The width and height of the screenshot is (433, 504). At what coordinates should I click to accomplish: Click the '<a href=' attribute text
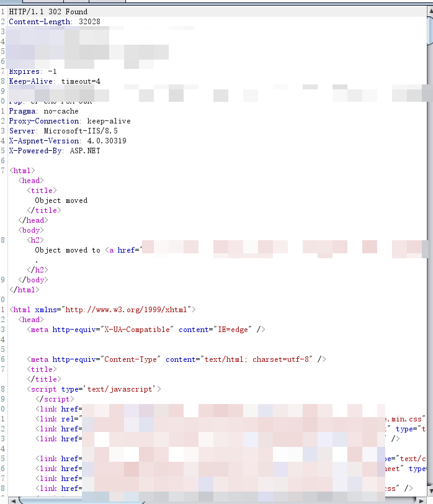[123, 250]
